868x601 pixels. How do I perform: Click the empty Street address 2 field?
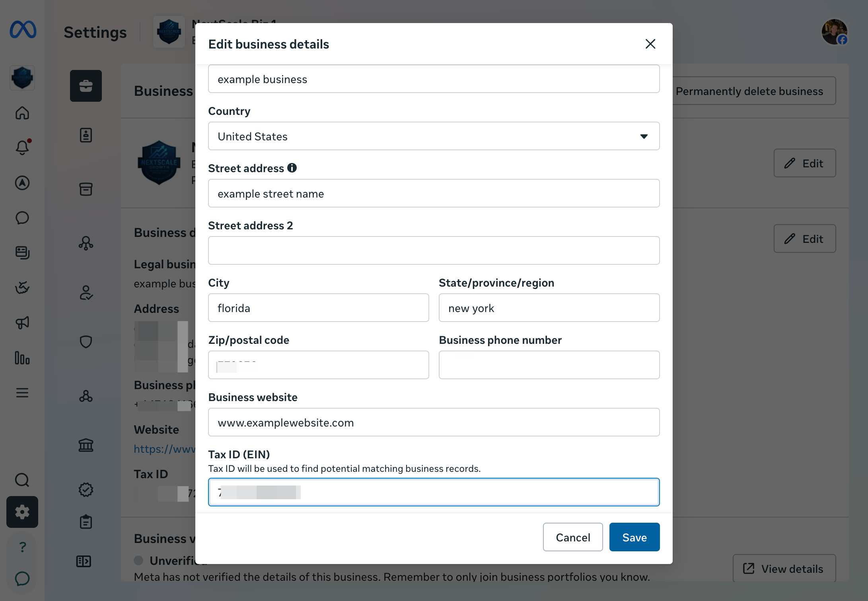(434, 251)
